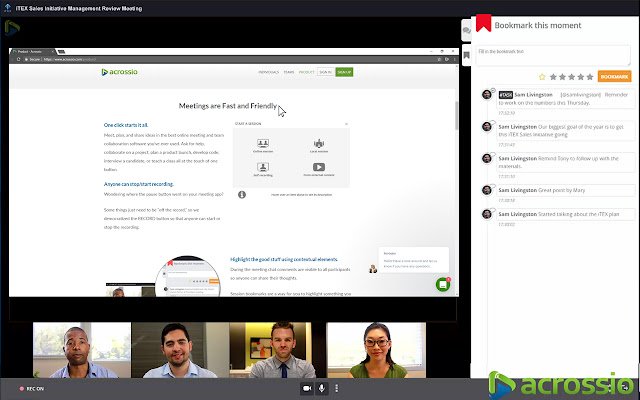This screenshot has width=640, height=400.
Task: Select the From external content play icon
Action: 319,169
